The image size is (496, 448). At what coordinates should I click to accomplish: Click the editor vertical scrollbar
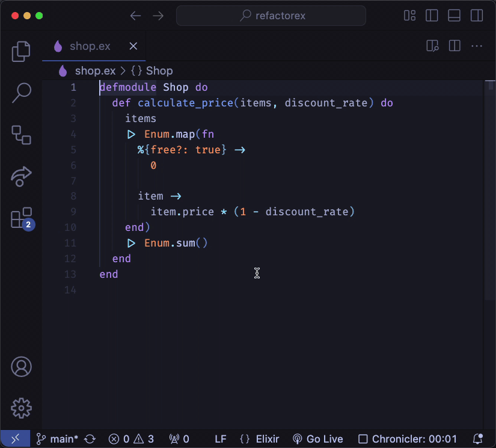(491, 180)
